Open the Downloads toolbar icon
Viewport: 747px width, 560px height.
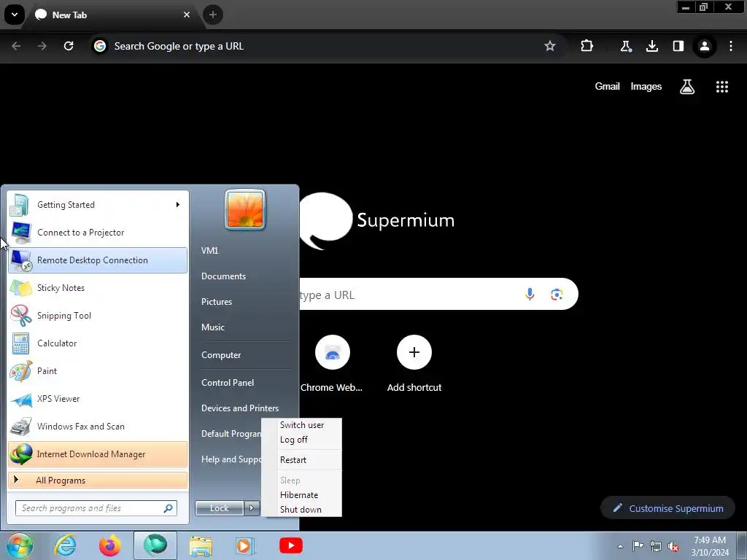coord(651,46)
